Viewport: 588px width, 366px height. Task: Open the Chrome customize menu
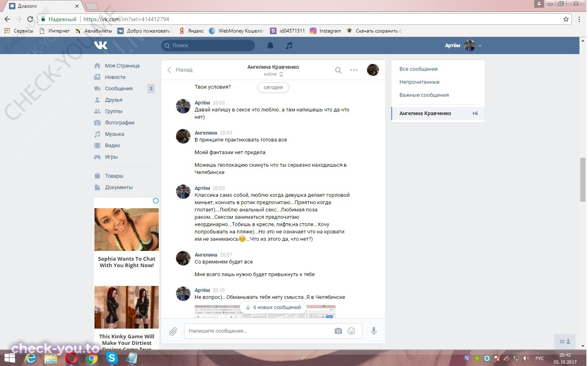[x=579, y=19]
